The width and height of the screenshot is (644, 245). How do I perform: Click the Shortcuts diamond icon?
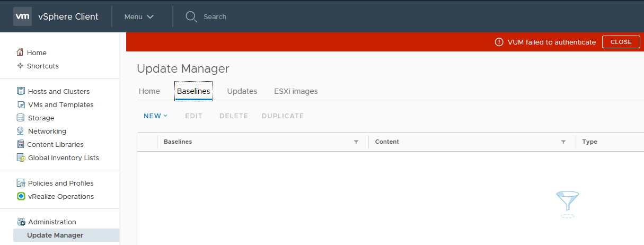click(21, 66)
